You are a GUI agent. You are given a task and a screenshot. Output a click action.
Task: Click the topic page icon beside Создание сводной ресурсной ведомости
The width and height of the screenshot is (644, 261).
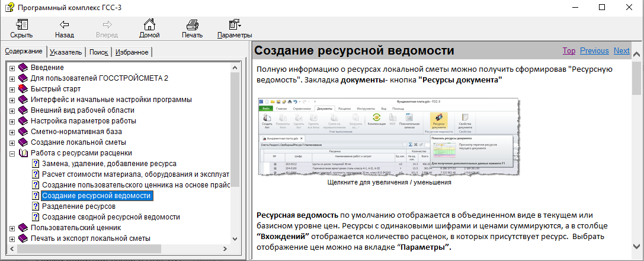[x=36, y=217]
